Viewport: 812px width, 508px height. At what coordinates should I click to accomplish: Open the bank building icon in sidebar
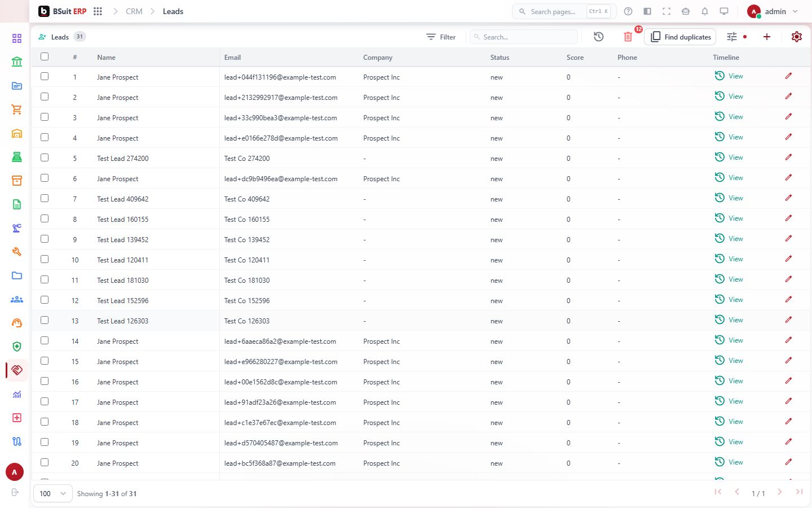pos(17,62)
